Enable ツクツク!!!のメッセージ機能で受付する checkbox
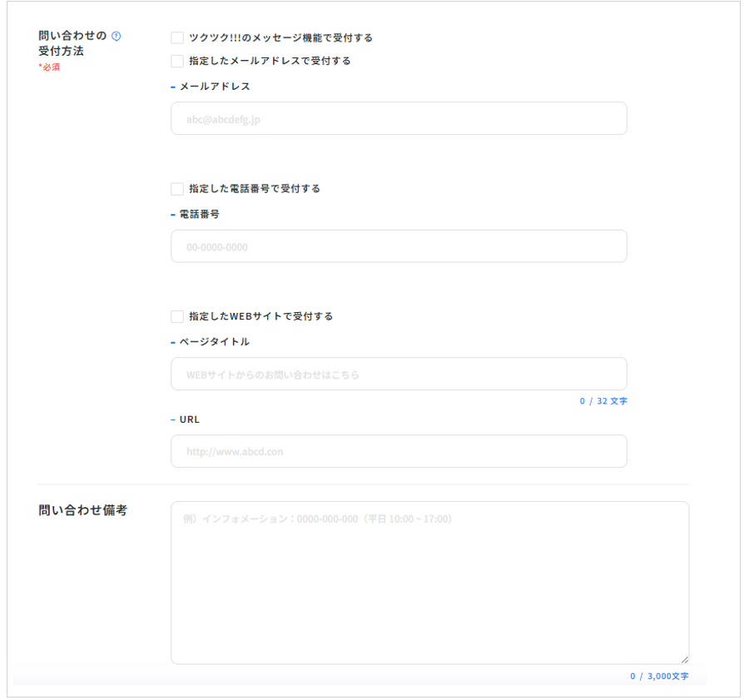 point(177,38)
